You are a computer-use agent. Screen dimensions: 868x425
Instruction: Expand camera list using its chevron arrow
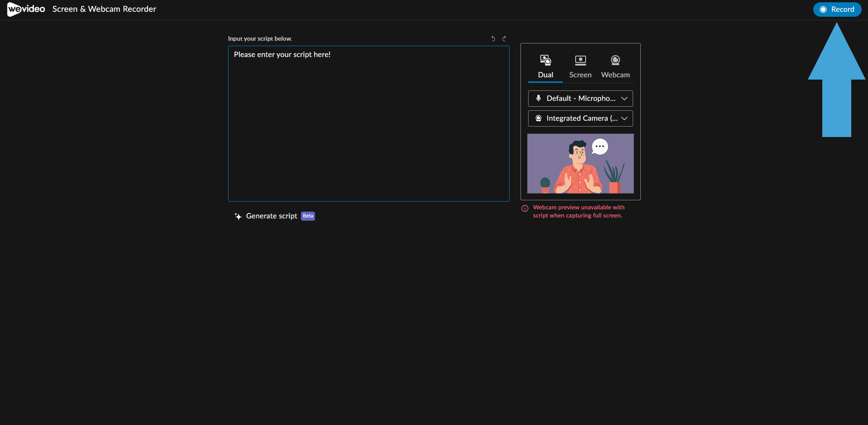[625, 118]
